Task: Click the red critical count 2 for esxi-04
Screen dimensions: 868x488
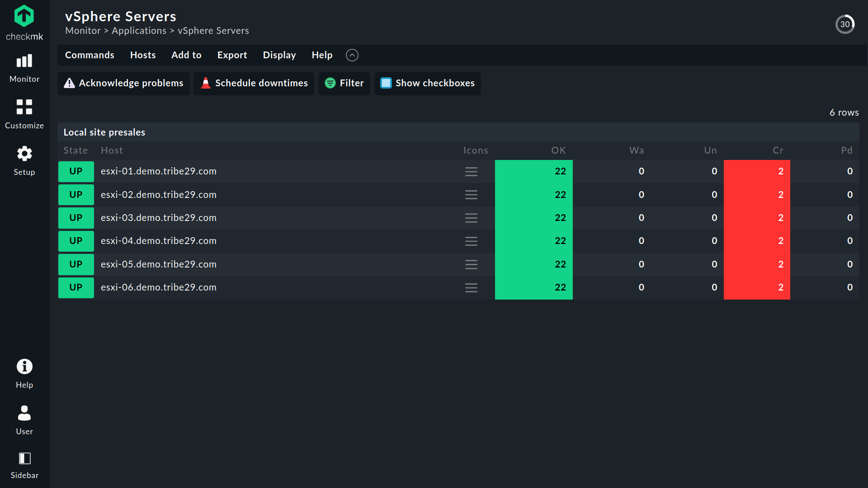Action: 757,241
